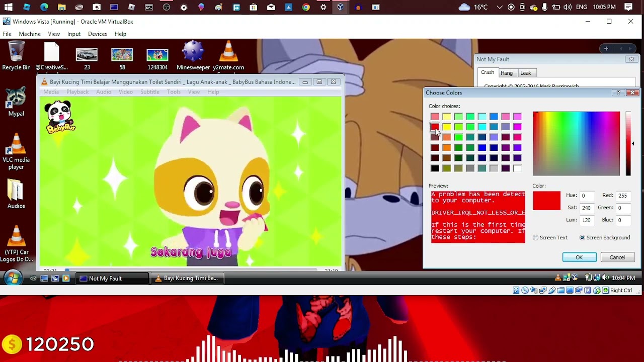Open the VLC Playback menu

click(x=77, y=92)
